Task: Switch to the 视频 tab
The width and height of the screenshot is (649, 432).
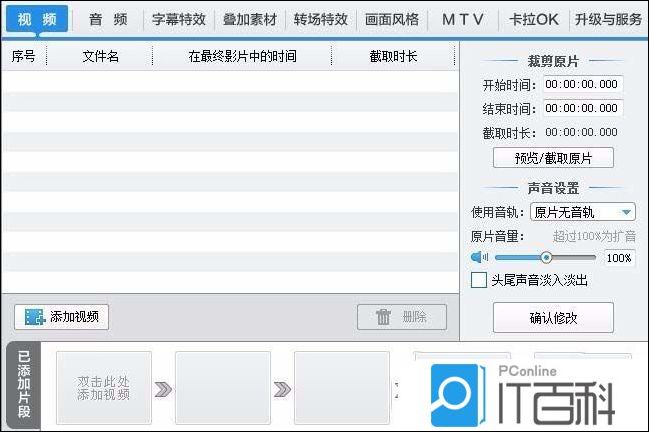Action: click(x=37, y=19)
